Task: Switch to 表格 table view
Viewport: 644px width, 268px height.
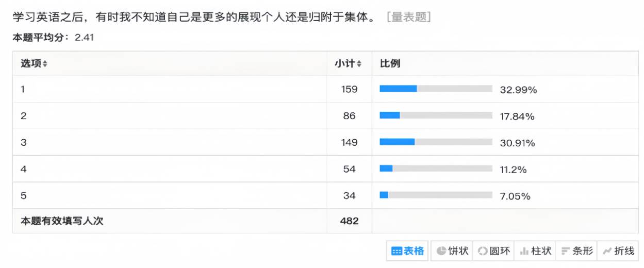Action: tap(408, 251)
